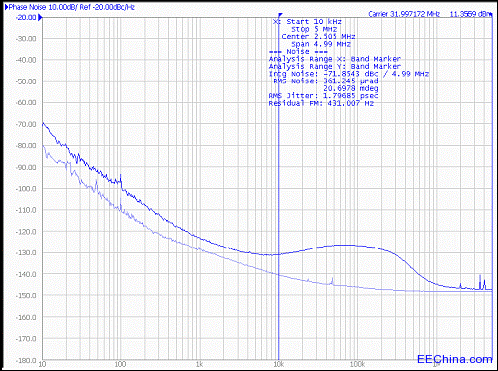This screenshot has height=371, width=498.
Task: Click the Intg Noise -71.8543 dBc readout
Action: coord(349,74)
